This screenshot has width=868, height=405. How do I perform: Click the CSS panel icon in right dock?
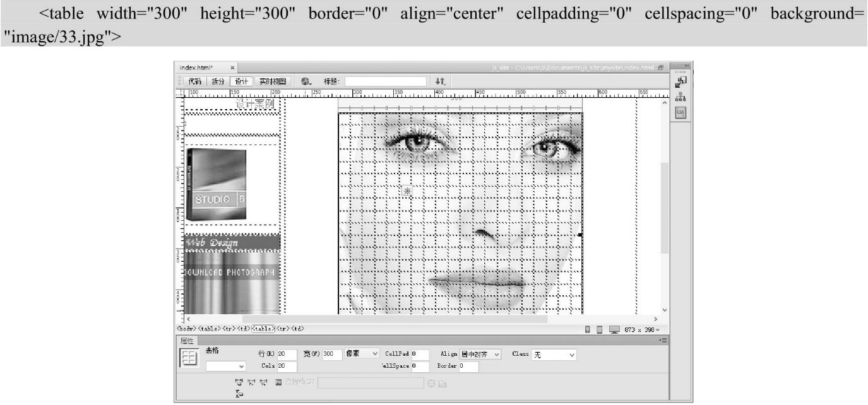point(681,112)
